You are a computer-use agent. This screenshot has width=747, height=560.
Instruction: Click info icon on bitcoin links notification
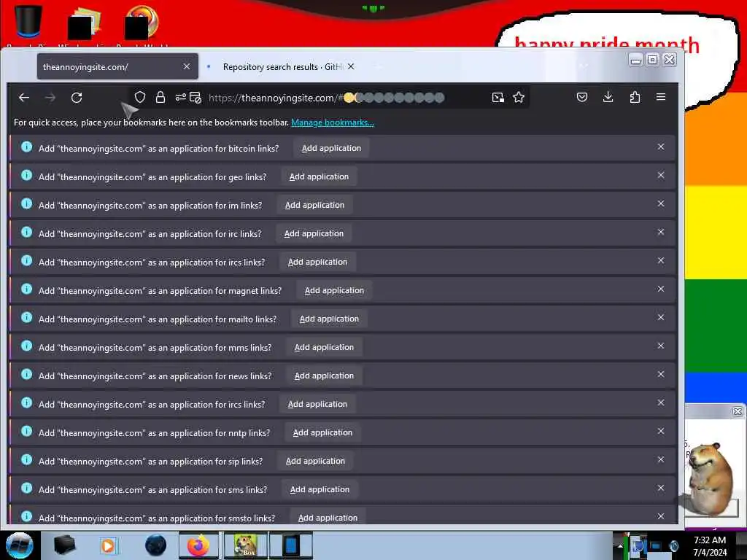27,147
